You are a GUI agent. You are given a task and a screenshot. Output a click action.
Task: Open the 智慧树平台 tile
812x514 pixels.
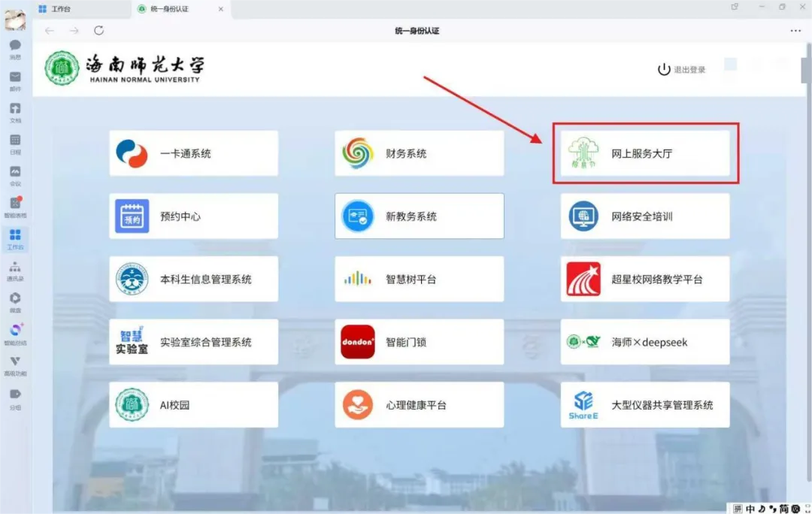[x=419, y=279]
